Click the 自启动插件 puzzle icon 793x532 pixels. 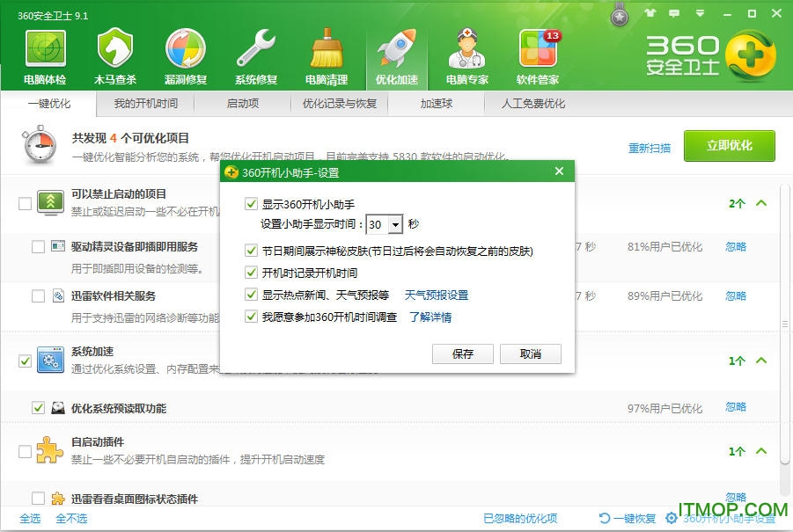pyautogui.click(x=49, y=449)
